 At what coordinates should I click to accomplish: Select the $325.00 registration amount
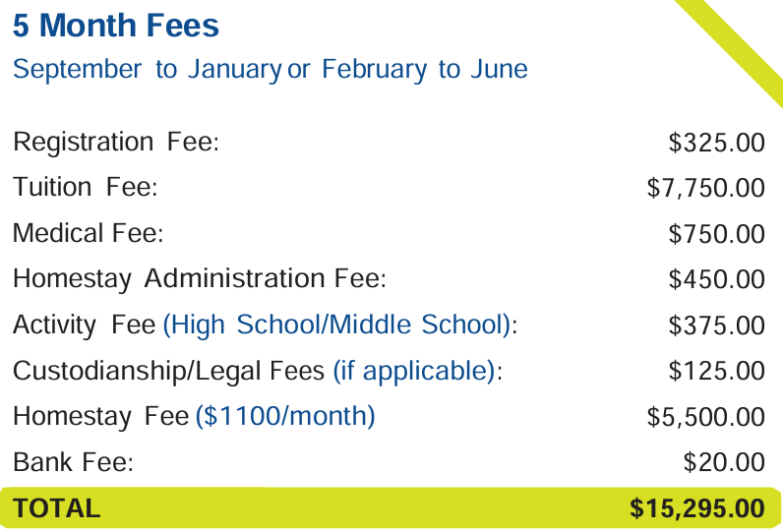click(716, 143)
